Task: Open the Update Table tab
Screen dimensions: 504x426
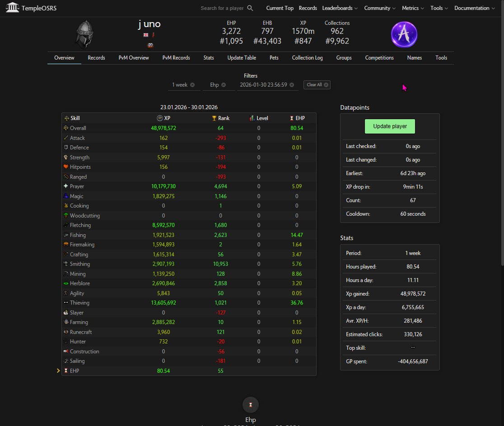Action: point(242,58)
